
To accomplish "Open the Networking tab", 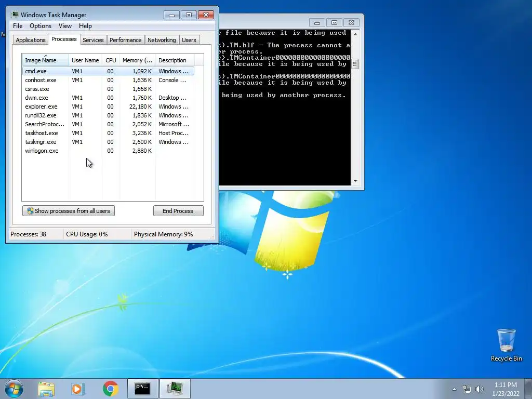I will [162, 40].
